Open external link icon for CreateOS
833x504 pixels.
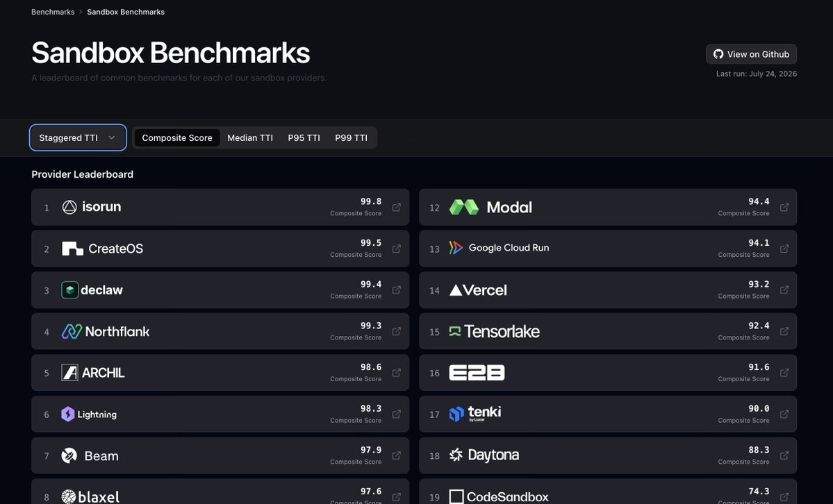pos(396,249)
